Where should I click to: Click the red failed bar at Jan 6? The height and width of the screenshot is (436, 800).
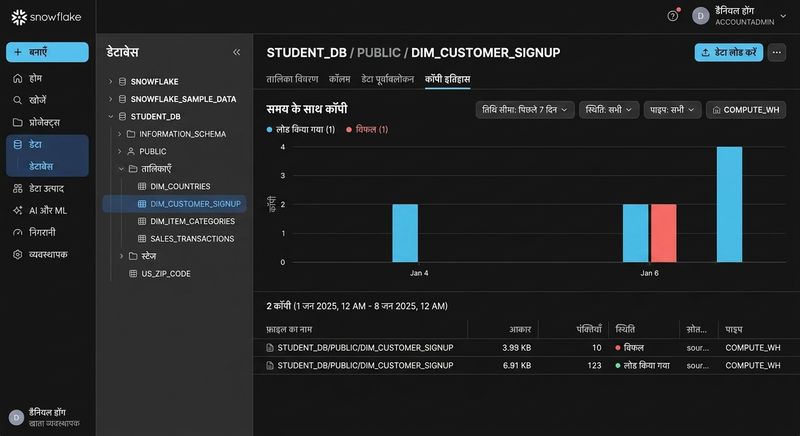pyautogui.click(x=663, y=233)
